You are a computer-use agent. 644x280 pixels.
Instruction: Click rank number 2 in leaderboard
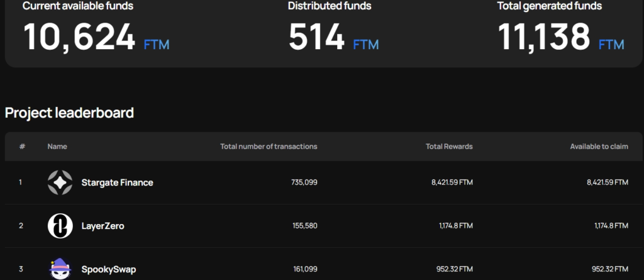pyautogui.click(x=21, y=226)
